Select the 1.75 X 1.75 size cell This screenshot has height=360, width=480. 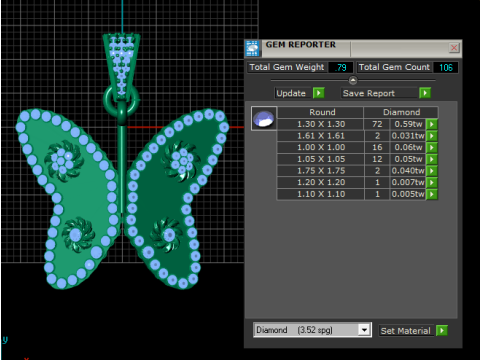[x=321, y=171]
